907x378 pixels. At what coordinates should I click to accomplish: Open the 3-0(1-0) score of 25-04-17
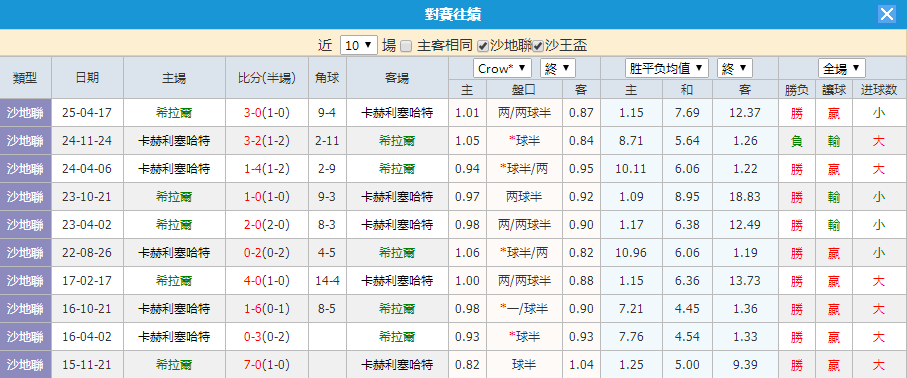point(267,112)
